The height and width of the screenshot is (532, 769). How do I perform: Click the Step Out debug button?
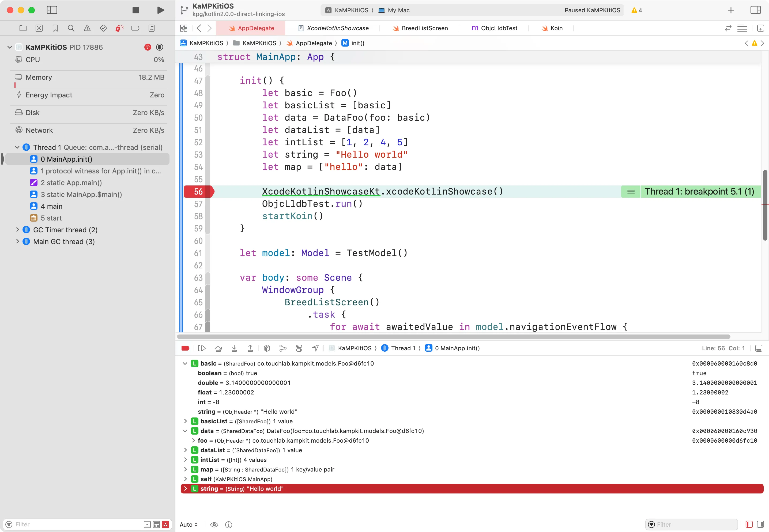250,348
